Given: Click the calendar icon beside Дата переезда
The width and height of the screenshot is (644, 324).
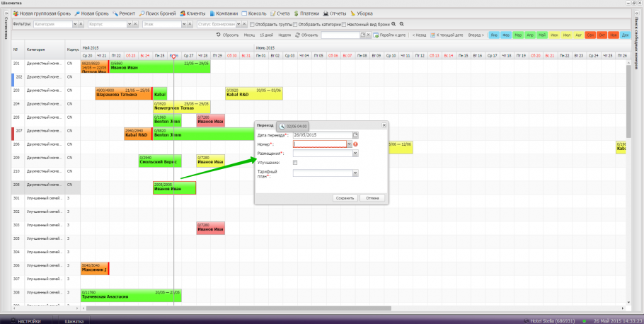Looking at the screenshot, I should (x=356, y=134).
